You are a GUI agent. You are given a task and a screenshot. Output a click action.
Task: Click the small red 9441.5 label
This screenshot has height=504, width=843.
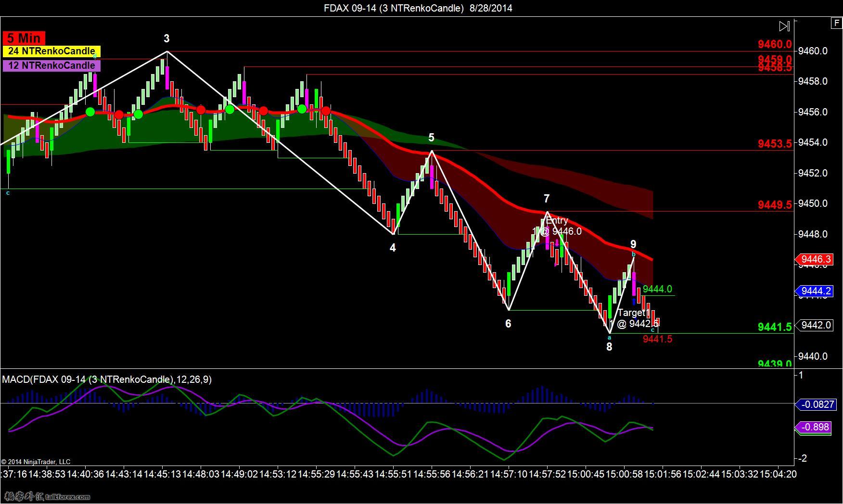(657, 339)
